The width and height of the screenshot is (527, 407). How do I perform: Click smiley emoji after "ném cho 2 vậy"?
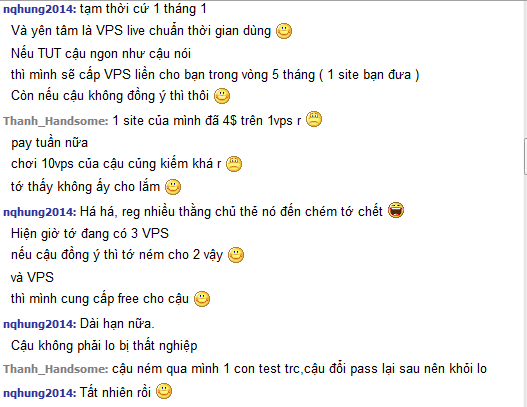[236, 255]
